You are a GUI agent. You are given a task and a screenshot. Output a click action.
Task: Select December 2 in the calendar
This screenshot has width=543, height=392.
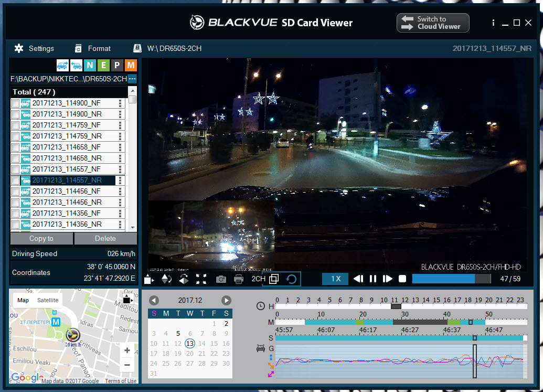point(226,323)
